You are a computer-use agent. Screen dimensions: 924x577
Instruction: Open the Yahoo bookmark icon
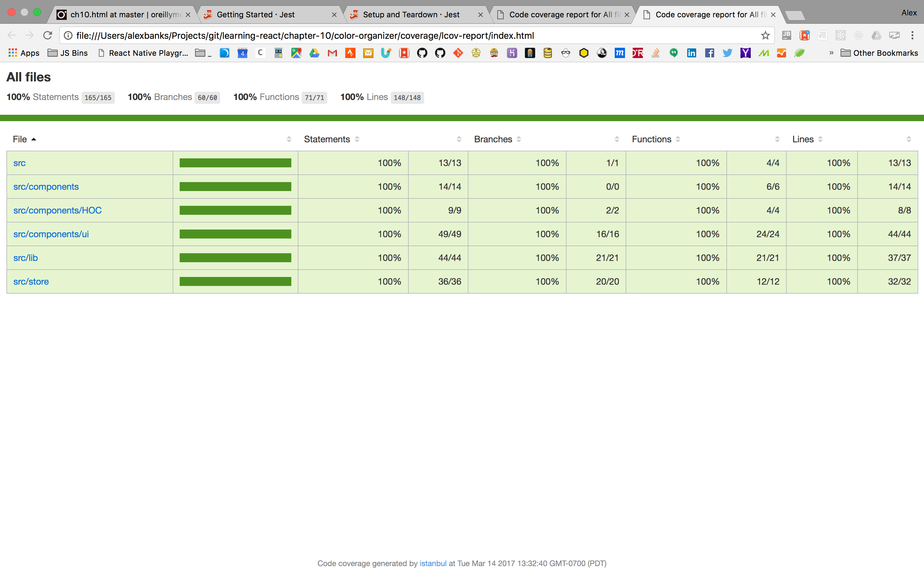point(745,53)
